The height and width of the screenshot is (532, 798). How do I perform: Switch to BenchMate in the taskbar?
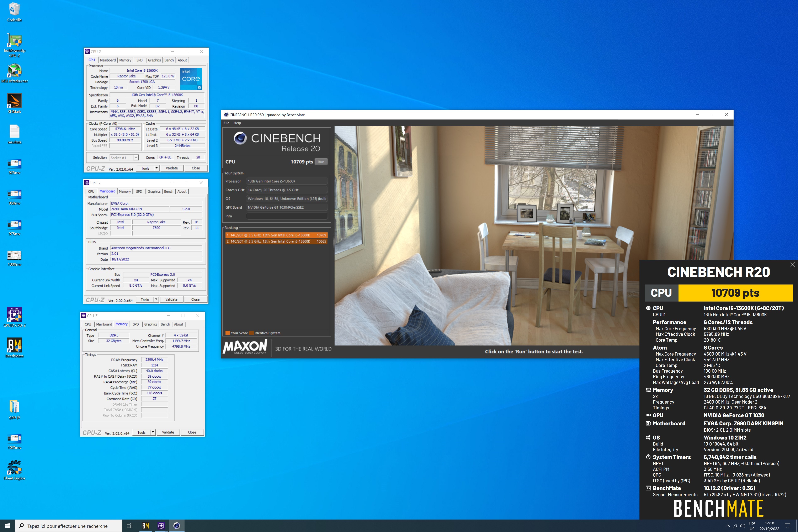pos(145,526)
